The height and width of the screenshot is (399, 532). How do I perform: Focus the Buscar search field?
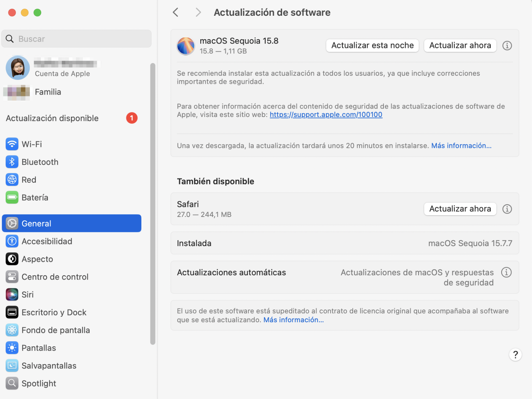76,39
